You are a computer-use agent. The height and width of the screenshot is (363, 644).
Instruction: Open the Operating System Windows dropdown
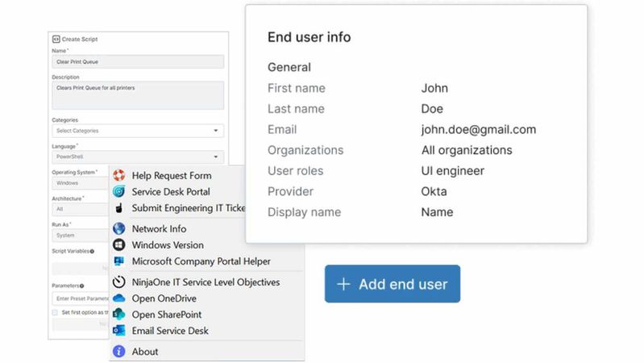[x=79, y=183]
